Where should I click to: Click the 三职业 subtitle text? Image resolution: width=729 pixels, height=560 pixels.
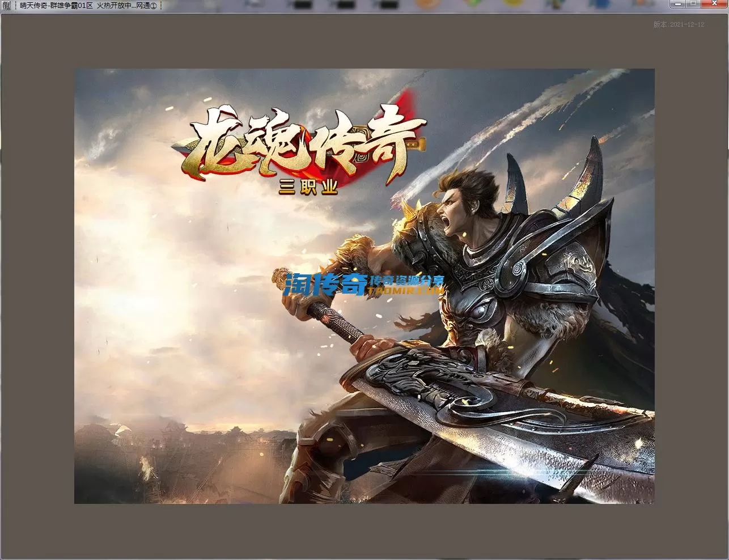coord(308,187)
